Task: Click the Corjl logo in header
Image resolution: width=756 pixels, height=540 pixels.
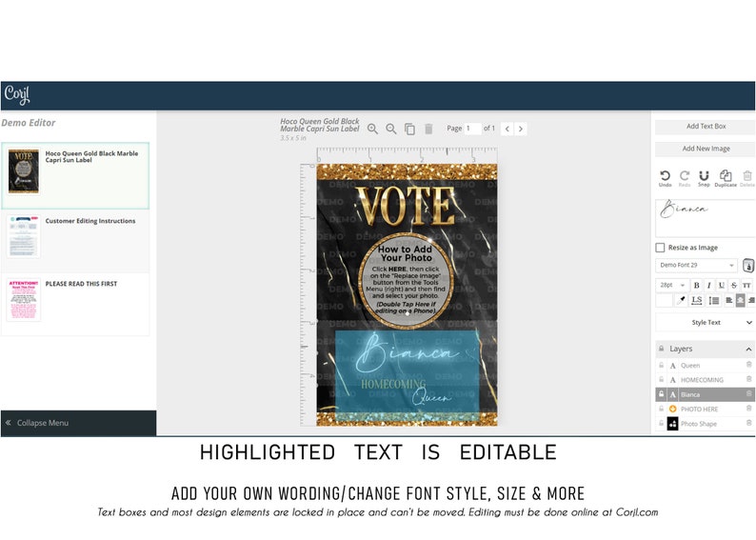Action: click(x=17, y=95)
